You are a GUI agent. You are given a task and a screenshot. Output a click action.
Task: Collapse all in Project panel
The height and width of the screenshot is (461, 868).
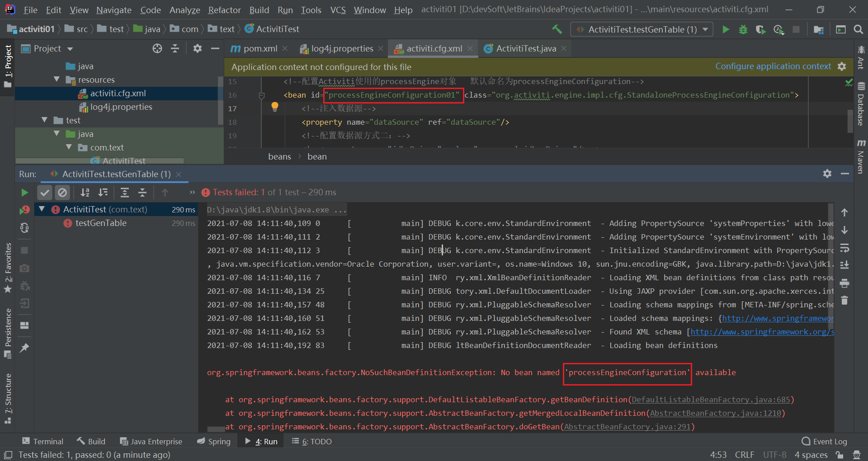[175, 48]
